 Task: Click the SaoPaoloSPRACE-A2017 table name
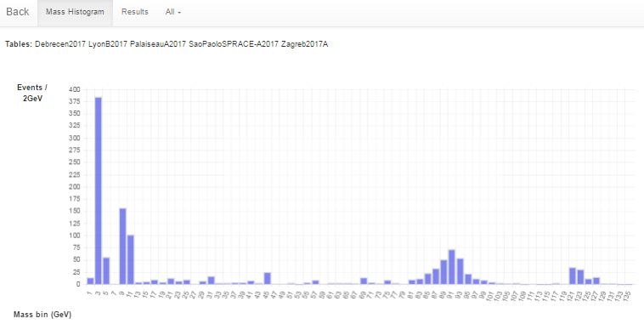click(234, 44)
